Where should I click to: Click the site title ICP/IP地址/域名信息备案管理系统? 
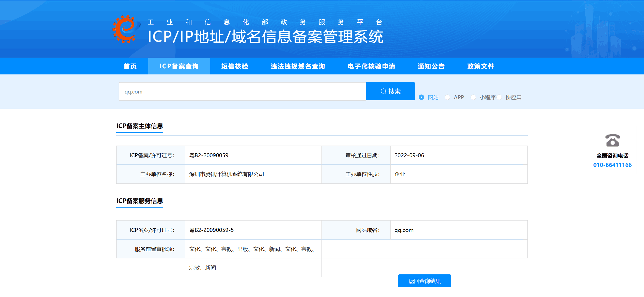click(265, 37)
